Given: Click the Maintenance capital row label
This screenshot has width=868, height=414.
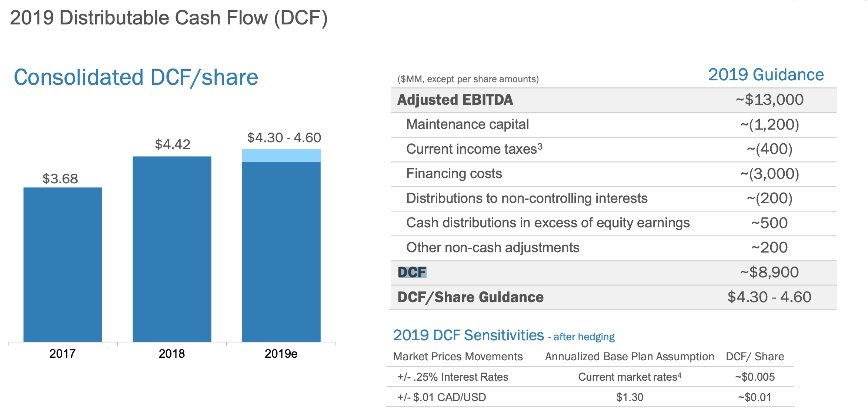Looking at the screenshot, I should 467,124.
